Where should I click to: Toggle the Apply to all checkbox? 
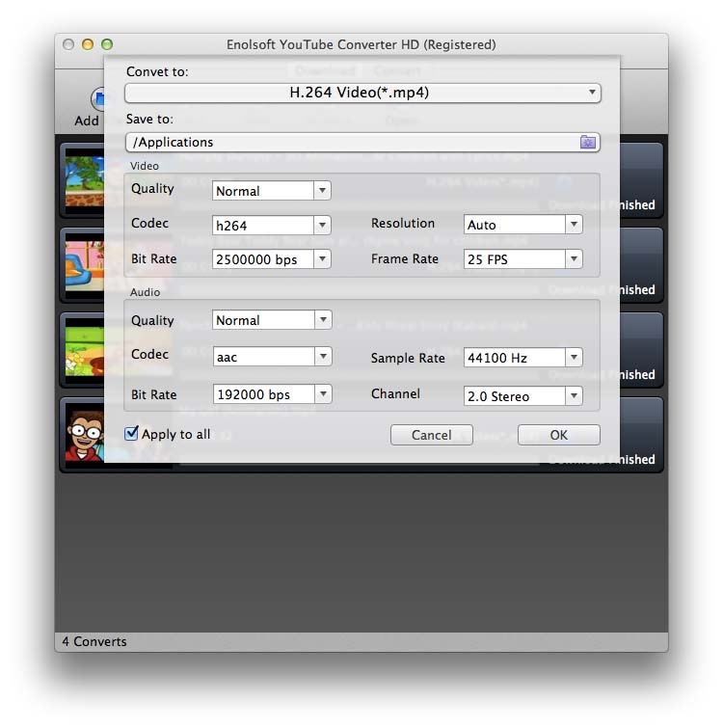131,434
